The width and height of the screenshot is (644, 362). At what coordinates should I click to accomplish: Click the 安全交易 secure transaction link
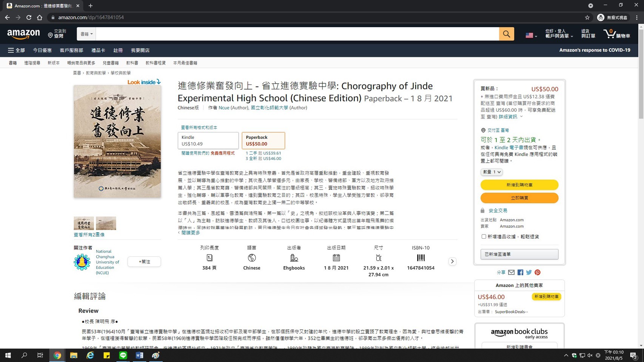click(498, 210)
